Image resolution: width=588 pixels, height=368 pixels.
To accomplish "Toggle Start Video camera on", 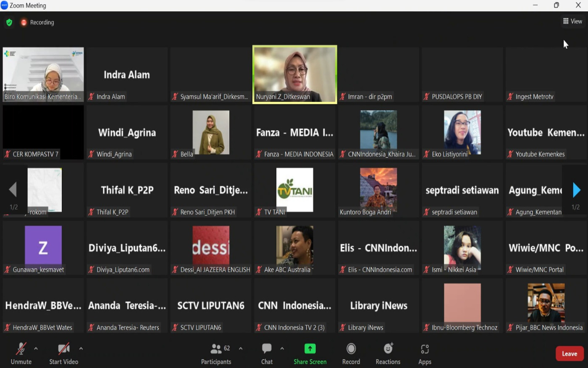I will (x=64, y=353).
